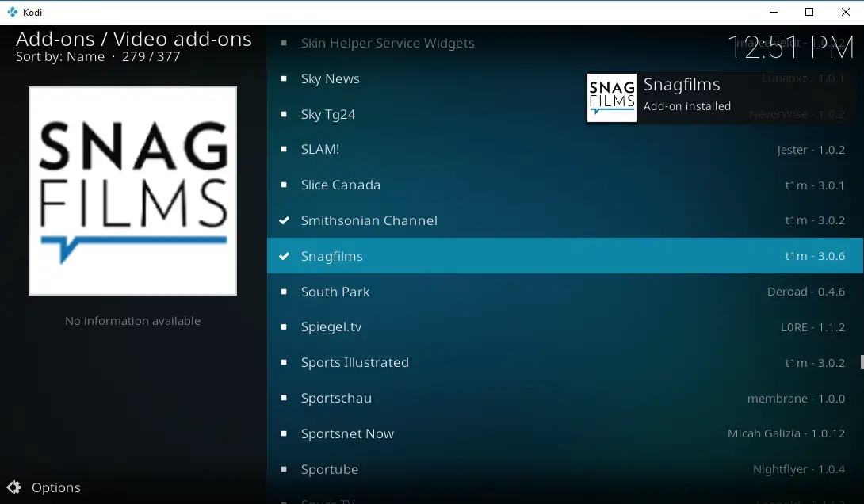The width and height of the screenshot is (864, 504).
Task: Click the Smithsonian Channel installed checkmark
Action: point(284,220)
